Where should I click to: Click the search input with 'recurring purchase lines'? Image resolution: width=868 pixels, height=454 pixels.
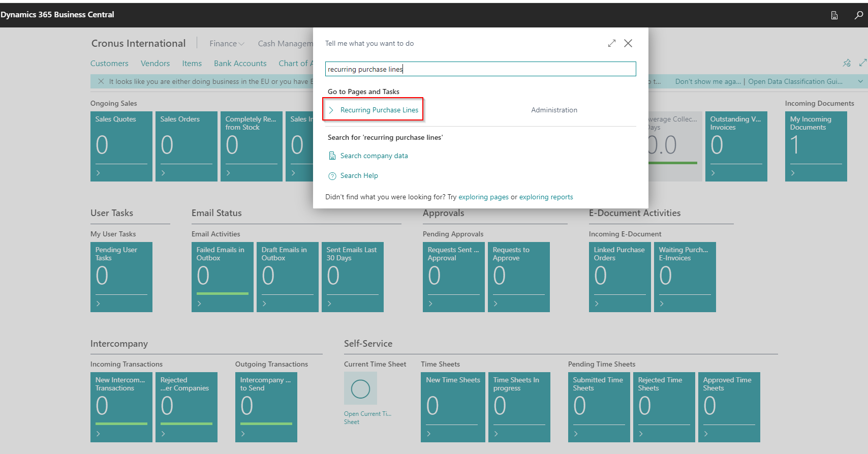tap(480, 69)
